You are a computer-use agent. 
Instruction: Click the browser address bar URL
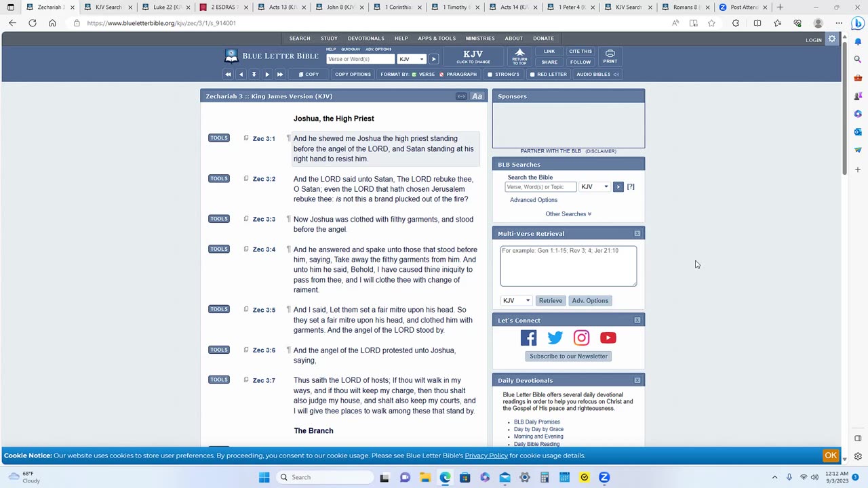[161, 23]
